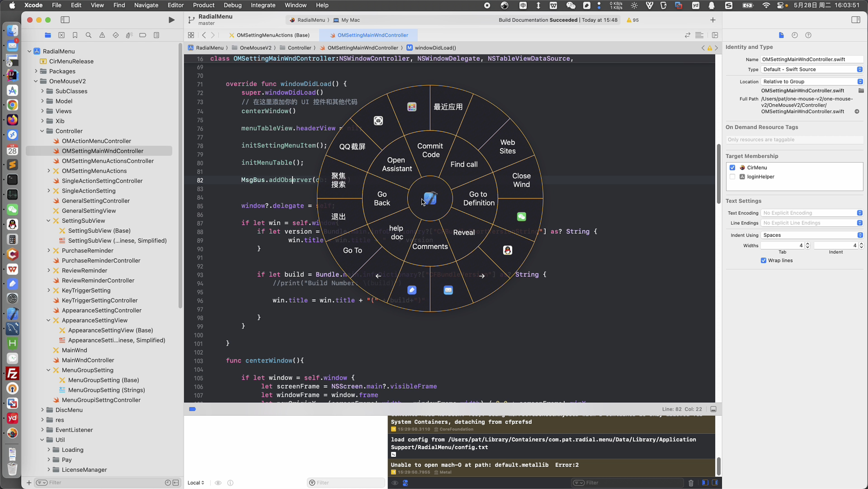Screen dimensions: 868x489
Task: Expand the PurchaseReminder tree item
Action: point(48,251)
